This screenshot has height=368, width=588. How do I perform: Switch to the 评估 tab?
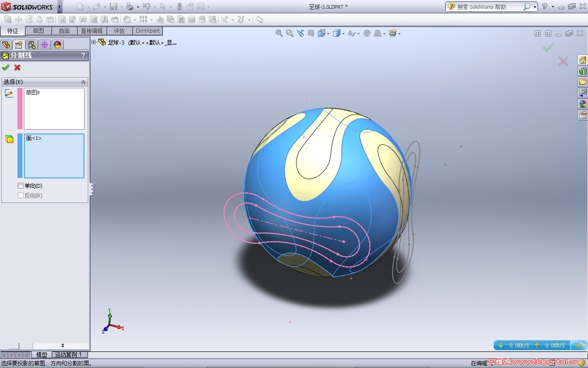(x=119, y=31)
